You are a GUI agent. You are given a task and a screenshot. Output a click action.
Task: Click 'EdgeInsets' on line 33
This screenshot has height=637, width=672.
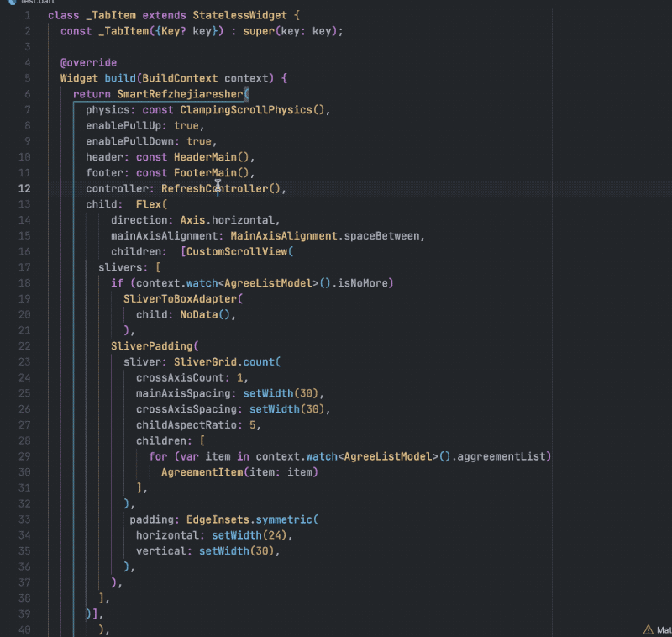218,519
